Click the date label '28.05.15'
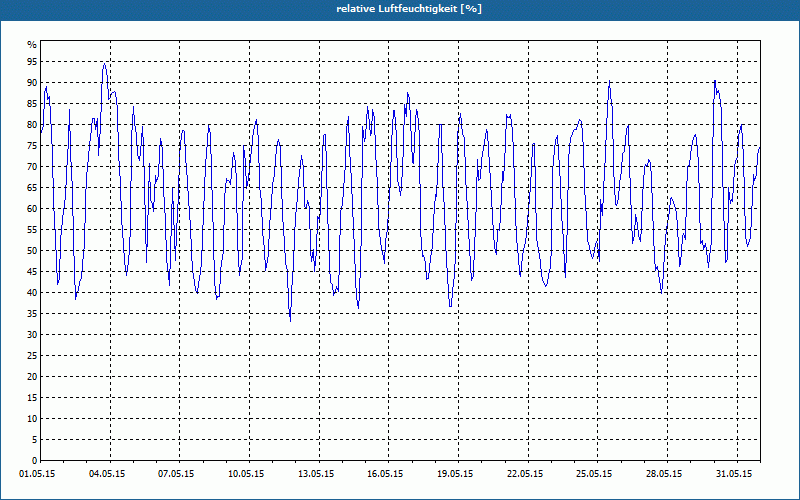The width and height of the screenshot is (800, 500). click(664, 474)
